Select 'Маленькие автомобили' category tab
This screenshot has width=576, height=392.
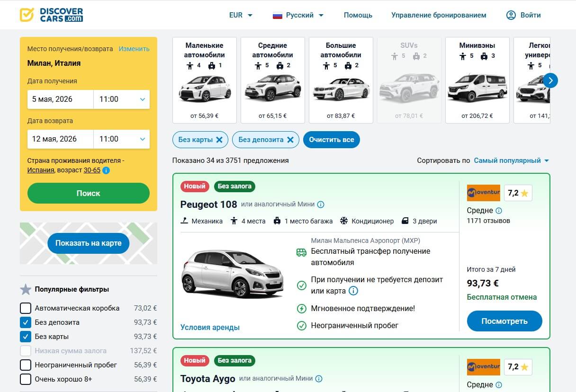pyautogui.click(x=205, y=80)
